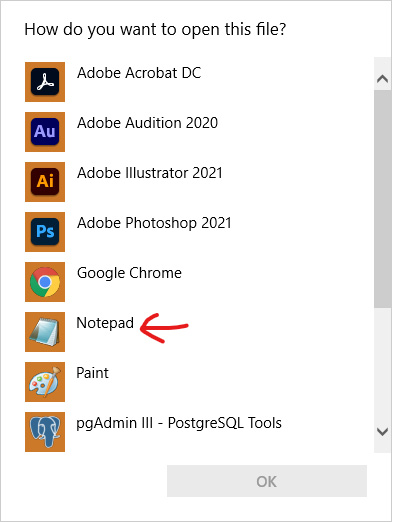Click the scrollbar down arrow
Screen dimensions: 393x522
click(382, 432)
